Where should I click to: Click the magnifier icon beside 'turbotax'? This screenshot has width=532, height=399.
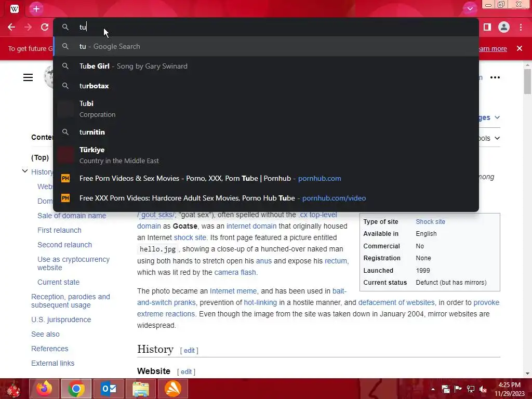pos(65,86)
